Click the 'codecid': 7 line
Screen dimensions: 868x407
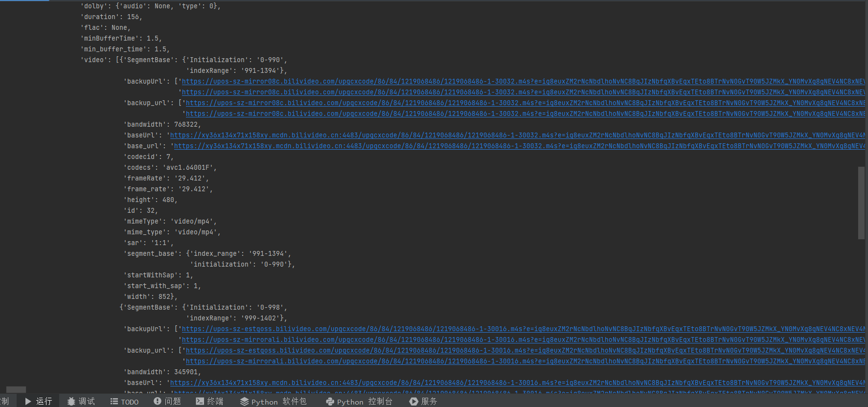(x=148, y=157)
